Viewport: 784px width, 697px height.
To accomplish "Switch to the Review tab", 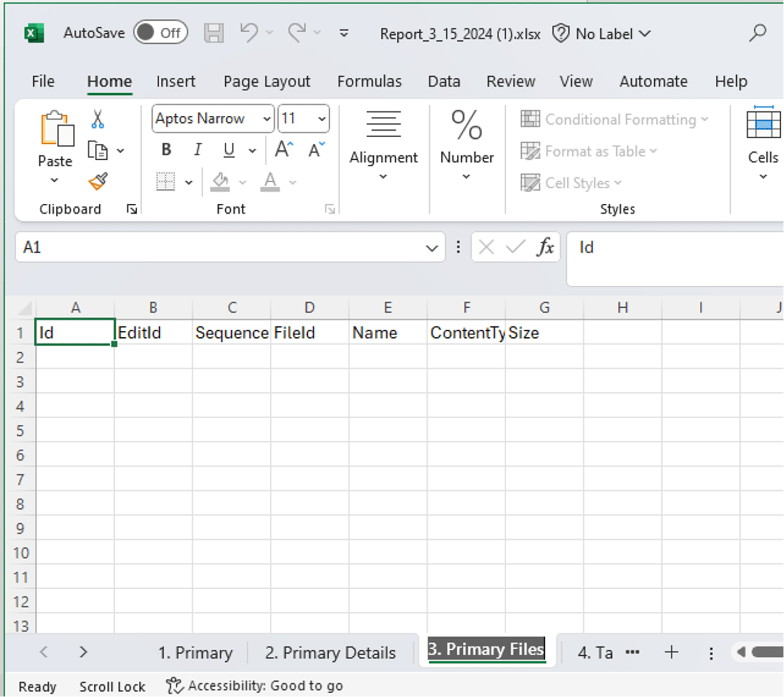I will (x=511, y=81).
